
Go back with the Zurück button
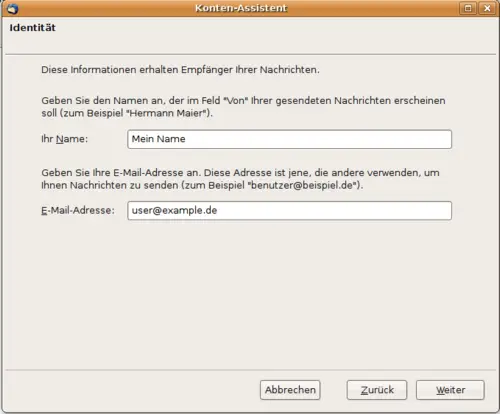pos(377,390)
